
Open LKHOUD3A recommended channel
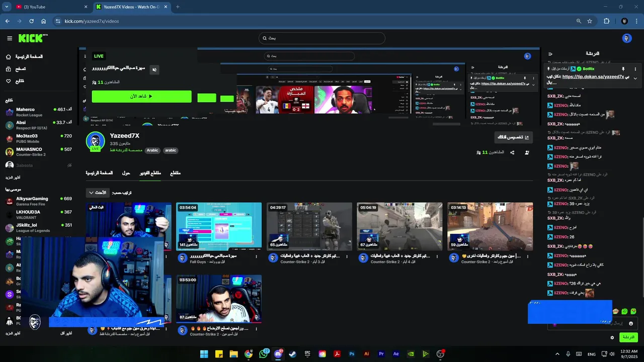(38, 215)
